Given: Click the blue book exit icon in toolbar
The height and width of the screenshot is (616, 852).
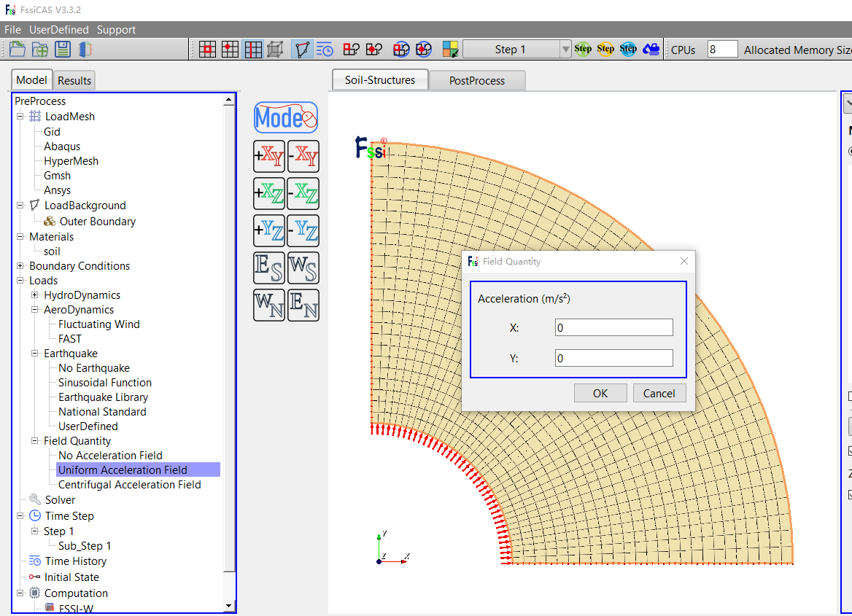Looking at the screenshot, I should tap(85, 50).
